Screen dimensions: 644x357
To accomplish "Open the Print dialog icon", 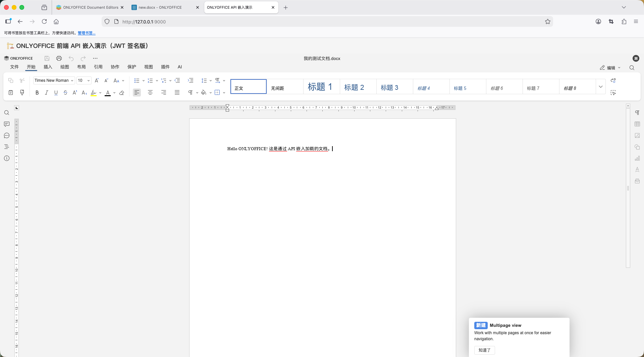I will pyautogui.click(x=59, y=58).
